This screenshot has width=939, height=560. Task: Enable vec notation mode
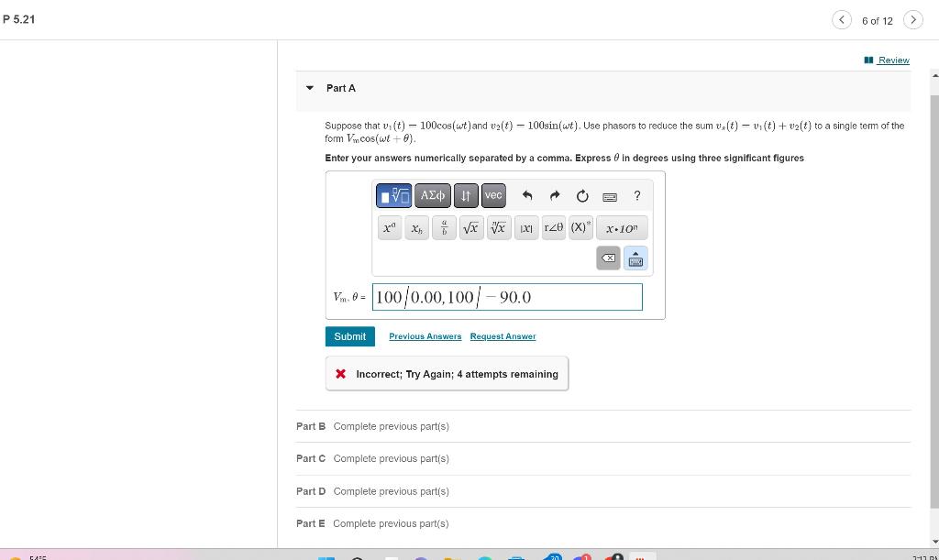click(493, 195)
